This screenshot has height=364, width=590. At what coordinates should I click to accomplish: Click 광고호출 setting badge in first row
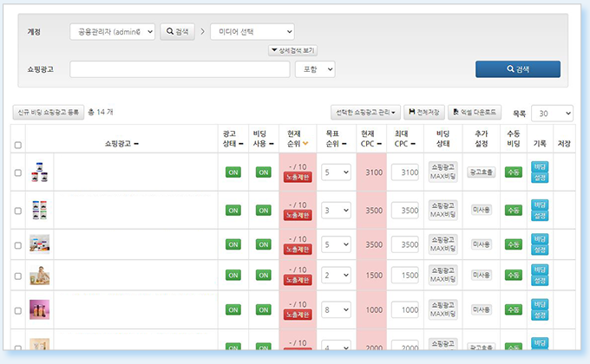[x=481, y=172]
